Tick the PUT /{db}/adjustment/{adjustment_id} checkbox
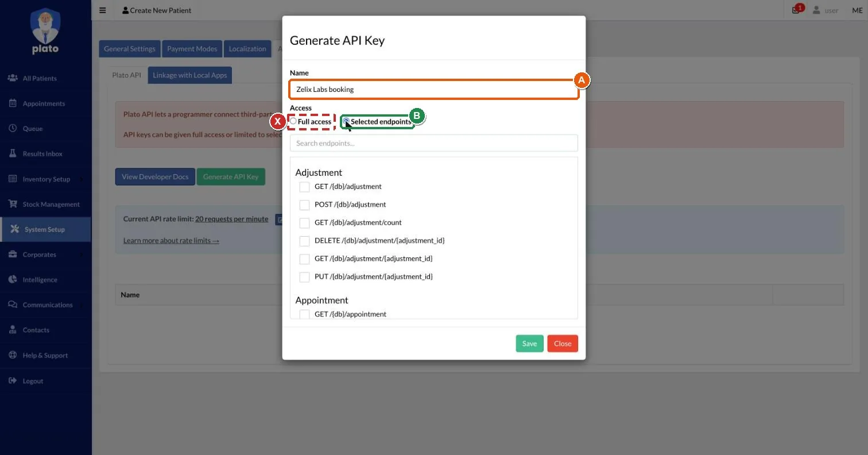 point(304,277)
